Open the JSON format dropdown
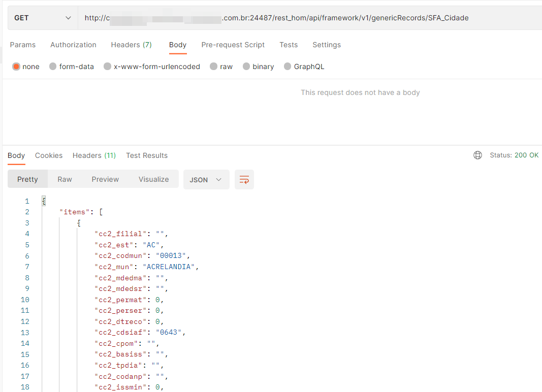The image size is (542, 392). (206, 179)
